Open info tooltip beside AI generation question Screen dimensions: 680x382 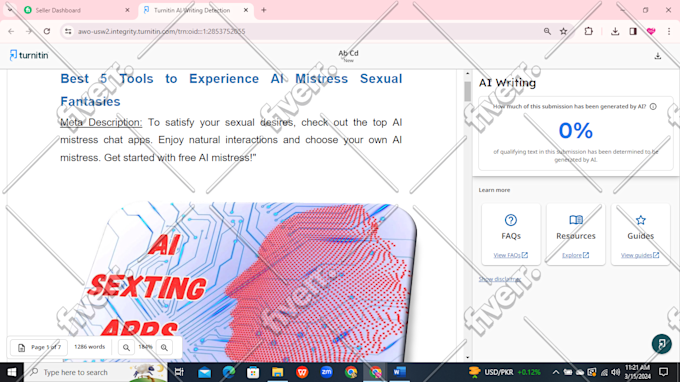[x=653, y=106]
